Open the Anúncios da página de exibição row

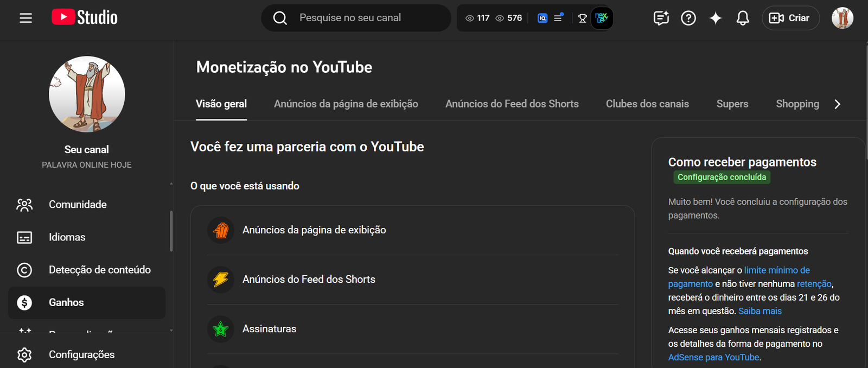[412, 230]
